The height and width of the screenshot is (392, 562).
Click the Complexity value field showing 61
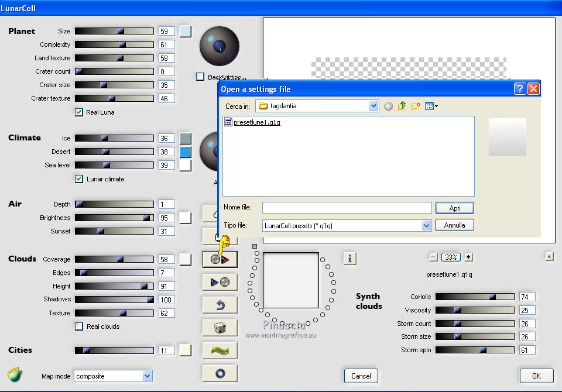click(x=167, y=45)
